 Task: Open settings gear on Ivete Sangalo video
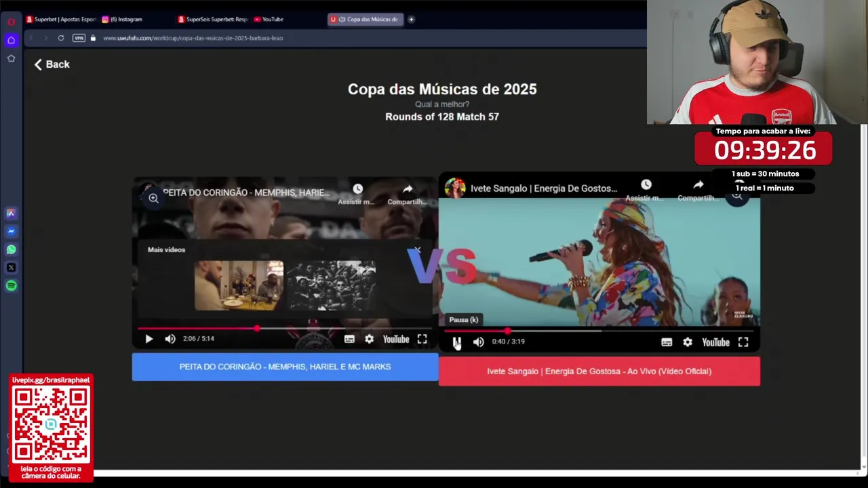pos(688,342)
